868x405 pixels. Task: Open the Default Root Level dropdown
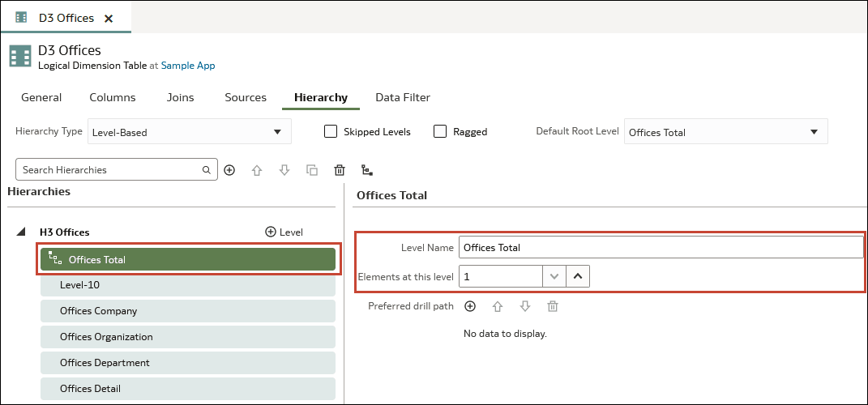click(x=725, y=132)
